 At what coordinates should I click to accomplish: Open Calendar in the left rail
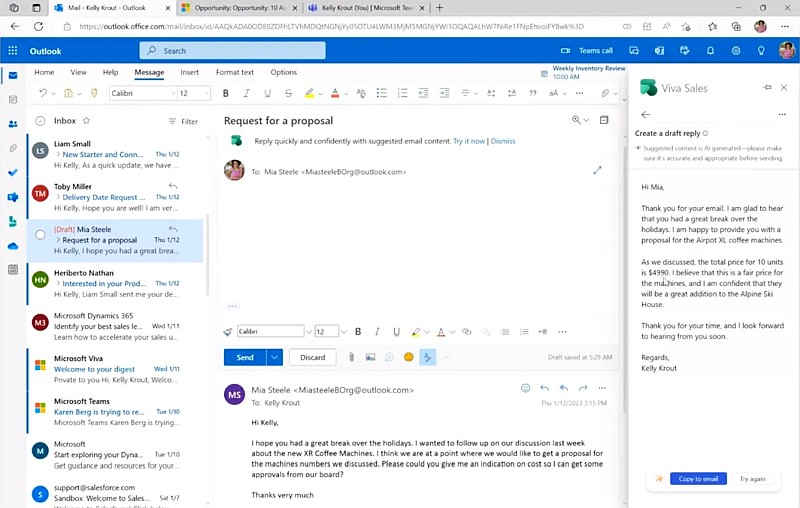tap(13, 99)
